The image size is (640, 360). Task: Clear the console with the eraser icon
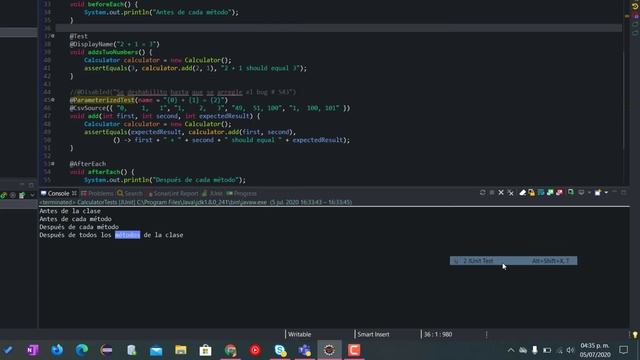[x=522, y=192]
